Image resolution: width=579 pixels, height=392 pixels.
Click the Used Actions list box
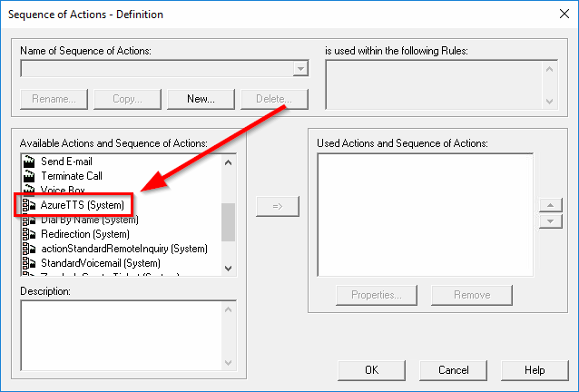(x=426, y=215)
